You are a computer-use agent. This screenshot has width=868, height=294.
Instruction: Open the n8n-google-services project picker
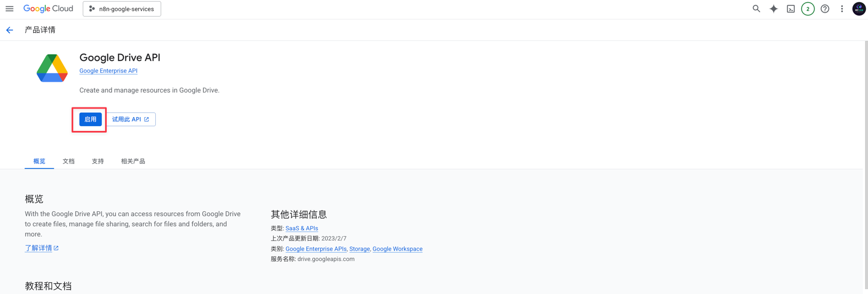click(x=122, y=9)
